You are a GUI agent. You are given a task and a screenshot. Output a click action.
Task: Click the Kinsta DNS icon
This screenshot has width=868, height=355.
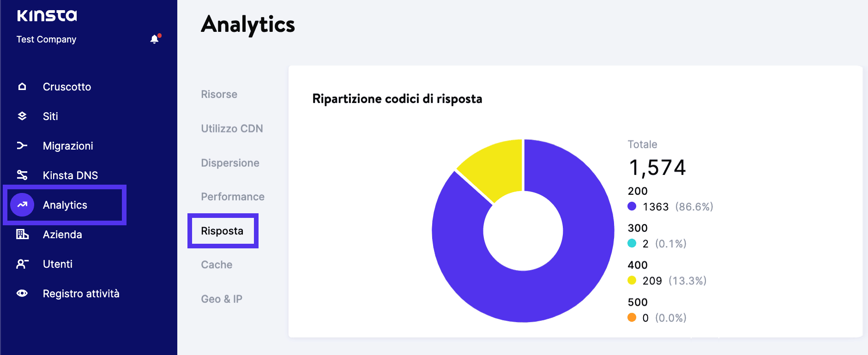21,175
